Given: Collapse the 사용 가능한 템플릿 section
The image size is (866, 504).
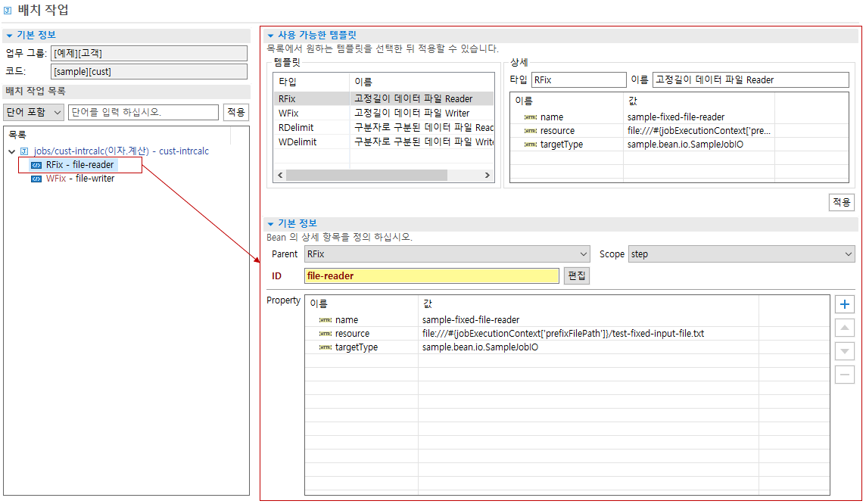Looking at the screenshot, I should tap(270, 36).
